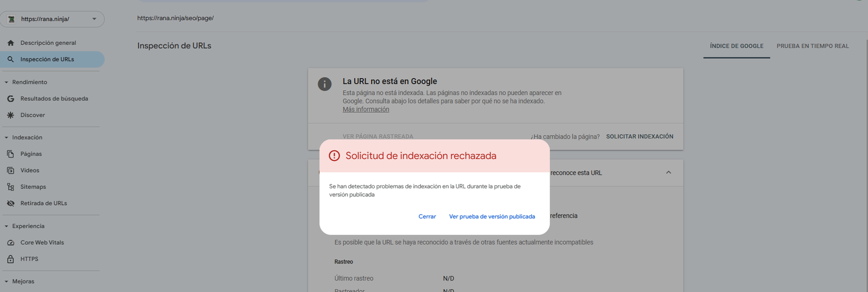Image resolution: width=868 pixels, height=292 pixels.
Task: Open the HTTPS lock icon
Action: 10,259
